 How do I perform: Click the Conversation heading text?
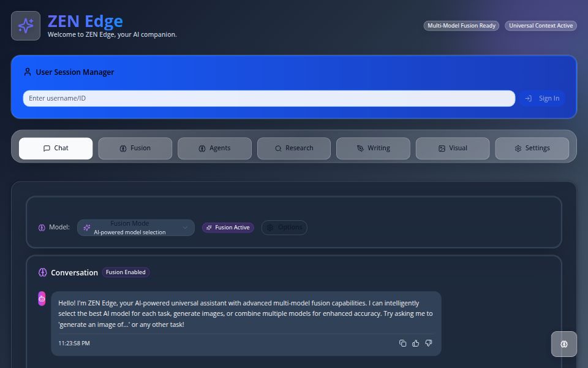(x=74, y=272)
